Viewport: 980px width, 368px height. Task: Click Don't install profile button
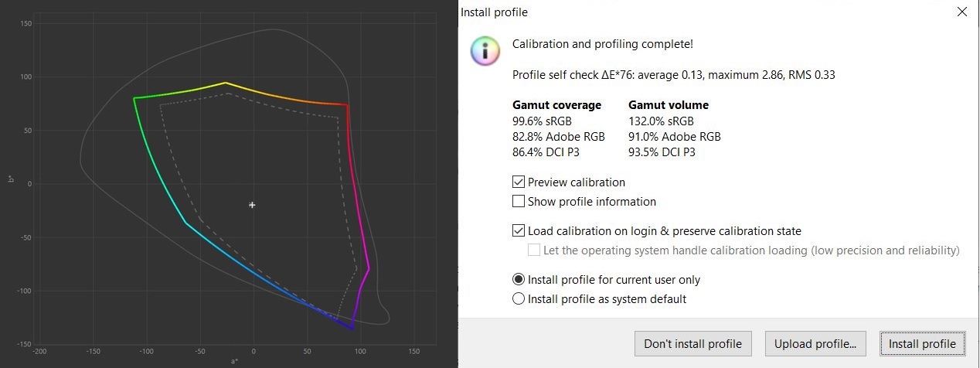click(692, 344)
